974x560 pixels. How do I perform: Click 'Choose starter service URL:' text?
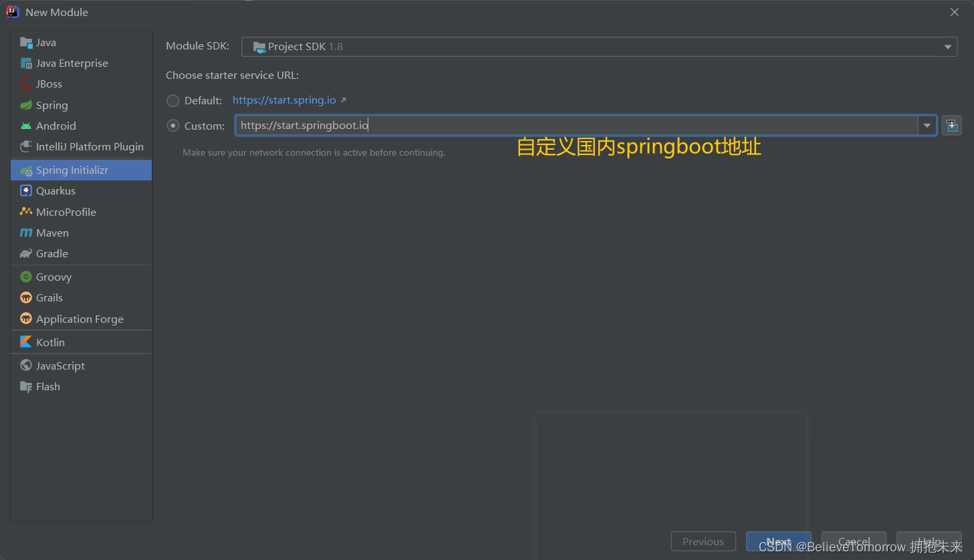pyautogui.click(x=233, y=76)
